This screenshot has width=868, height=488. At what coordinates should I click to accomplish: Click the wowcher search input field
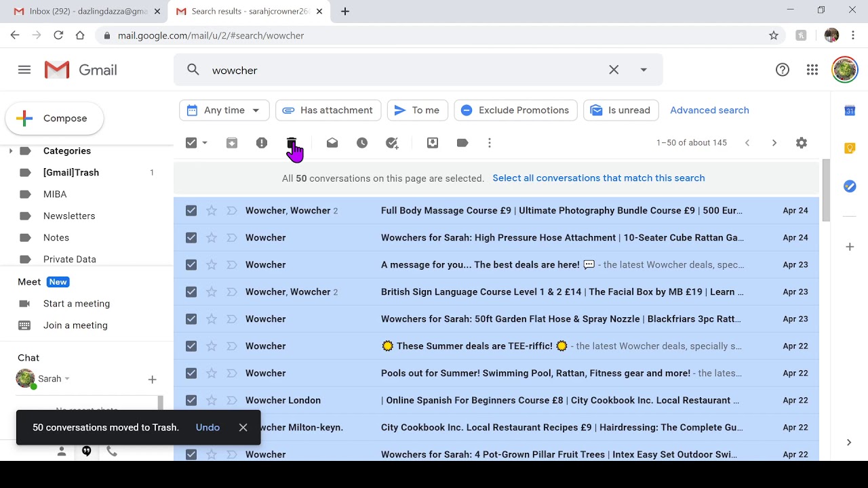[x=403, y=70]
